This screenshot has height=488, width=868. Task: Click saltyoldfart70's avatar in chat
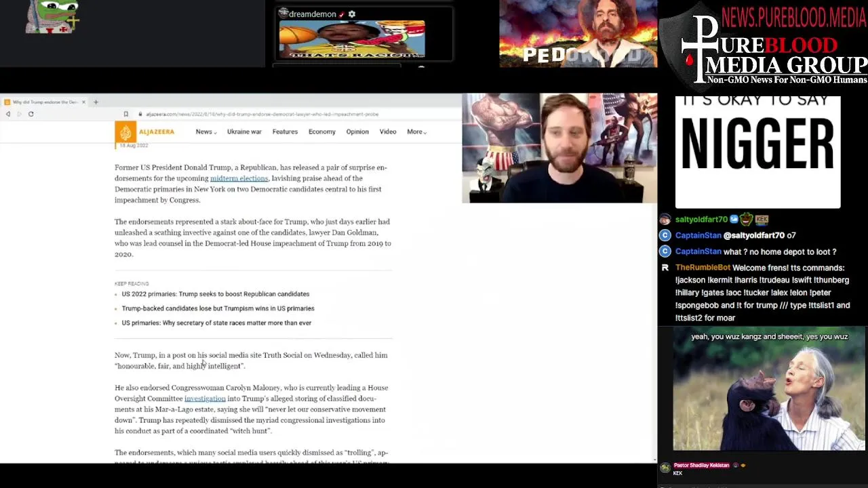pyautogui.click(x=665, y=220)
